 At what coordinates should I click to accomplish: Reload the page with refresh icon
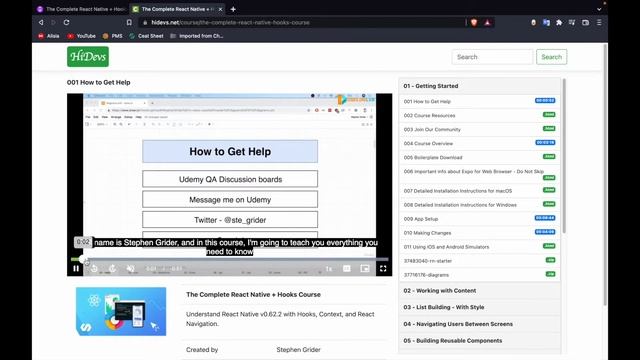(x=67, y=22)
